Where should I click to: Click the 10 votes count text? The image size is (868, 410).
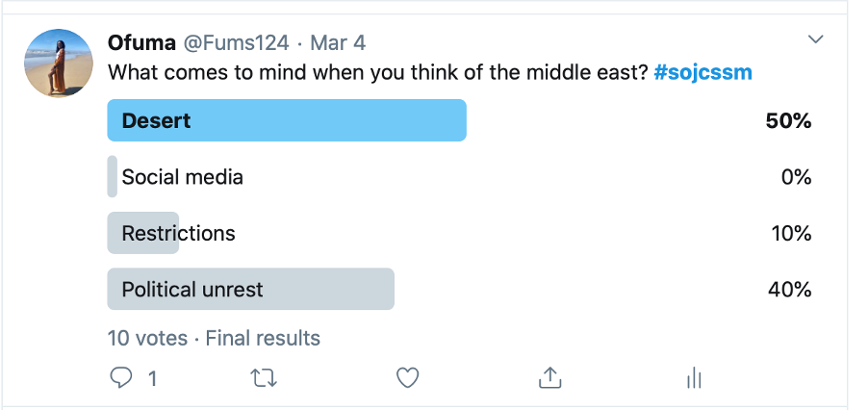147,338
